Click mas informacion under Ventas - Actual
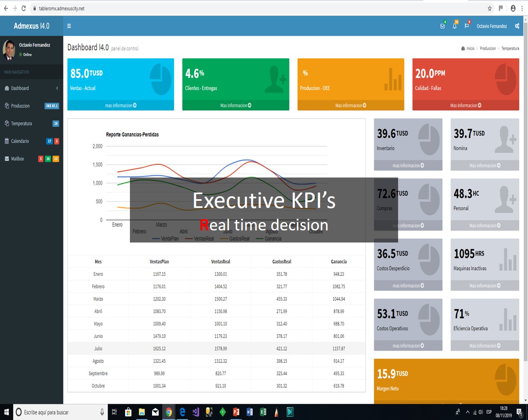 coord(120,105)
